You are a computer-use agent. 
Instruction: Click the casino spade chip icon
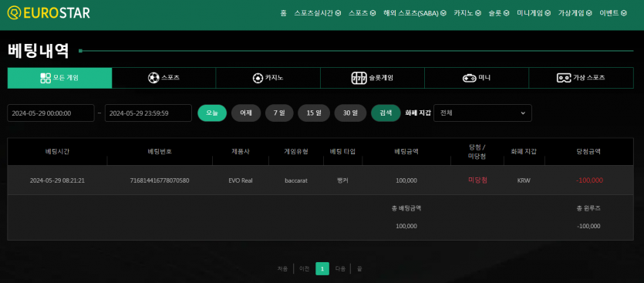(x=258, y=78)
